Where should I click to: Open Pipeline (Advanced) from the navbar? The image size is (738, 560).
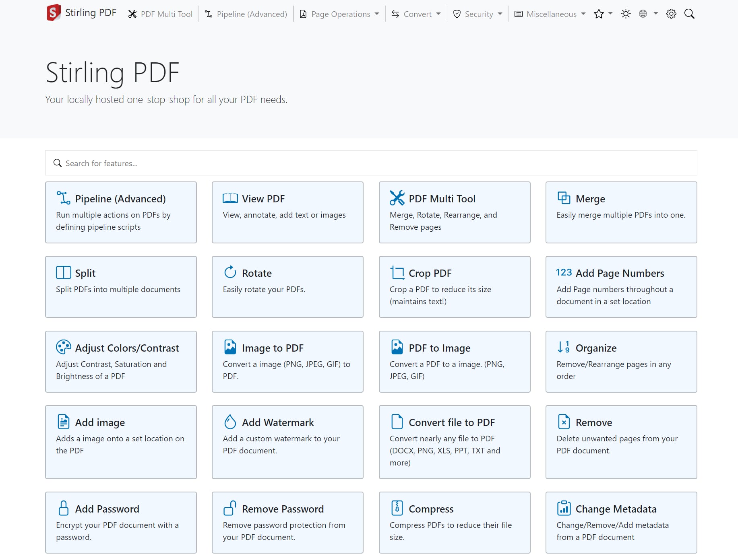tap(246, 14)
